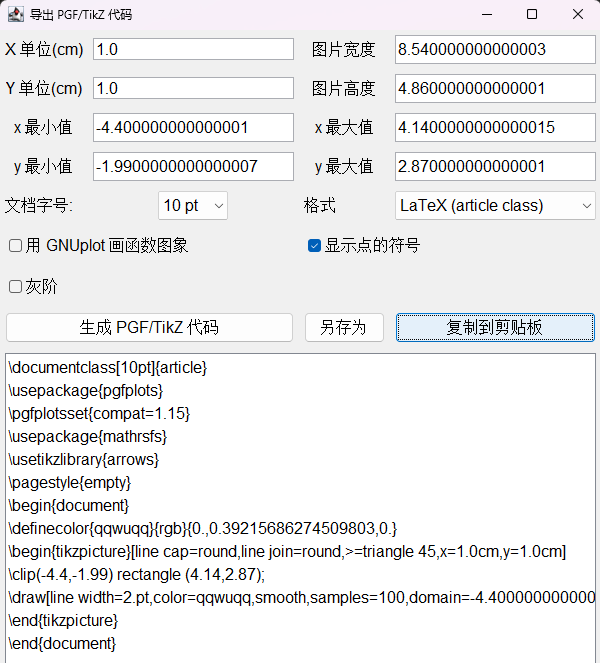Click the \draw[line width=2.pt line
The height and width of the screenshot is (669, 600).
pyautogui.click(x=301, y=598)
